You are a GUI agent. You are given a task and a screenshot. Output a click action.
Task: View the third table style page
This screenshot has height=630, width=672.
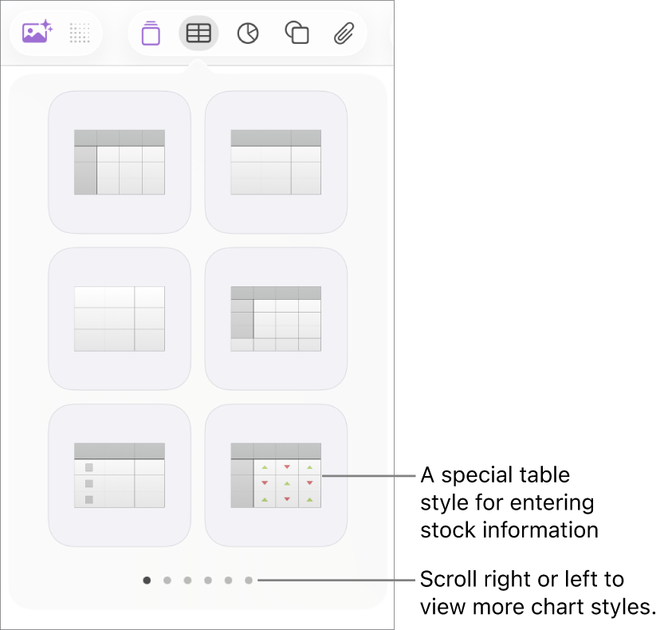pos(187,581)
